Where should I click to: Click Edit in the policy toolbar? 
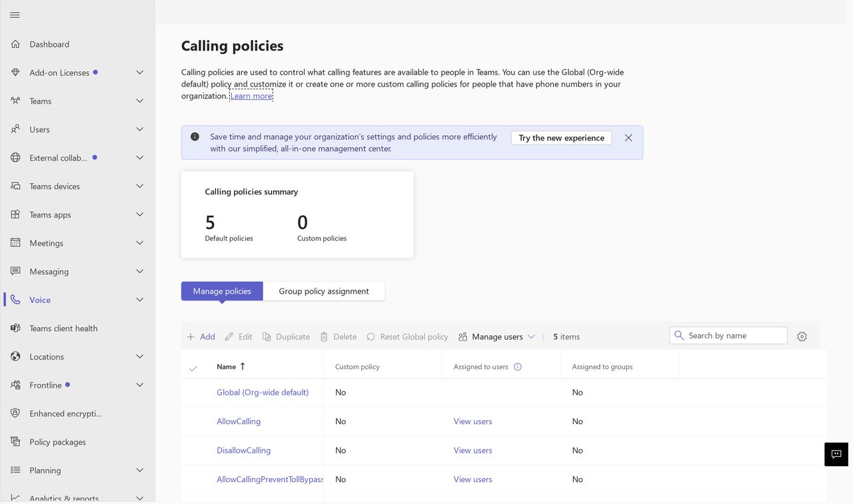point(239,337)
